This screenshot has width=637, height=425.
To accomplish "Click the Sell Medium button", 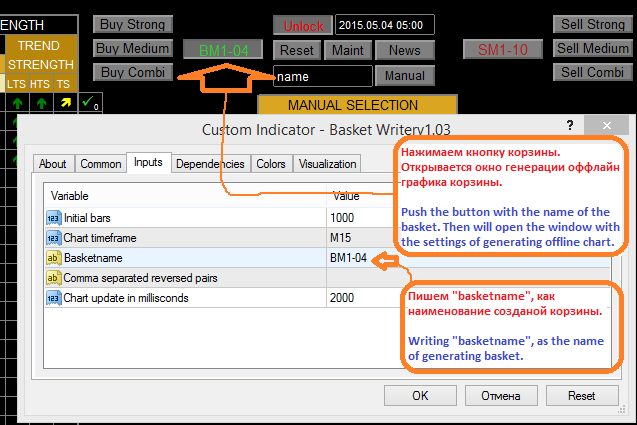I will click(593, 48).
